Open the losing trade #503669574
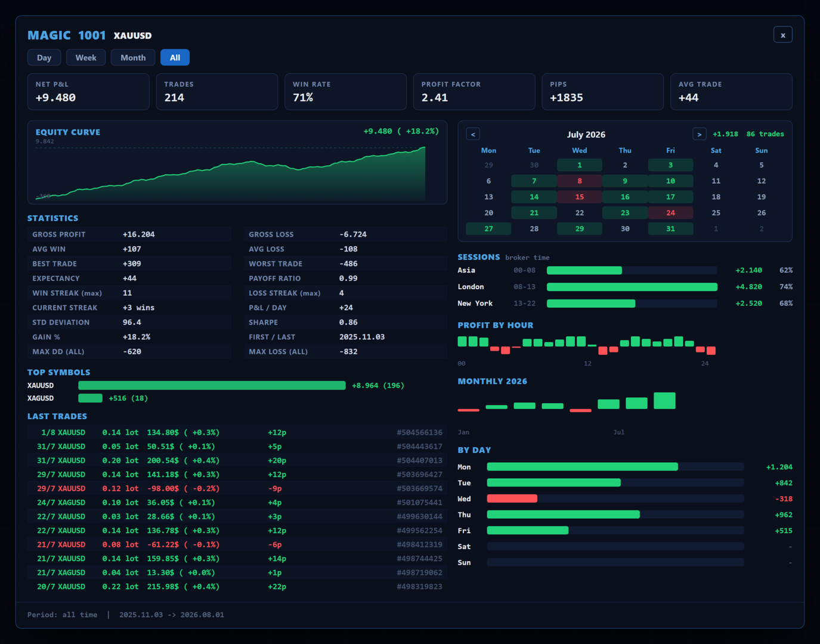 click(x=237, y=488)
